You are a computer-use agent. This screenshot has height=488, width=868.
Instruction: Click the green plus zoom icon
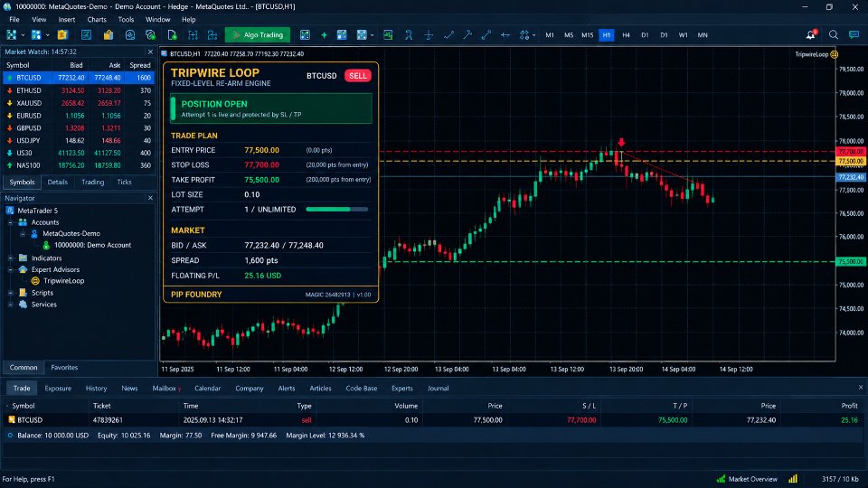point(324,35)
